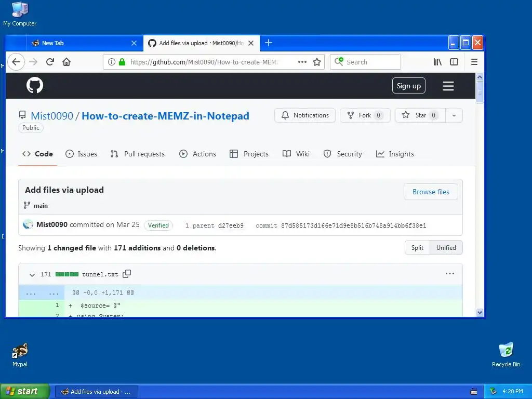The image size is (532, 399).
Task: Open the Issues tab
Action: coord(82,154)
